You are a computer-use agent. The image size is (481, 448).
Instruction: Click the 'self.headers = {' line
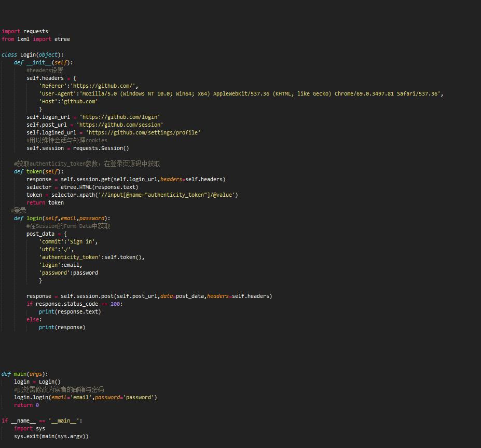[51, 78]
